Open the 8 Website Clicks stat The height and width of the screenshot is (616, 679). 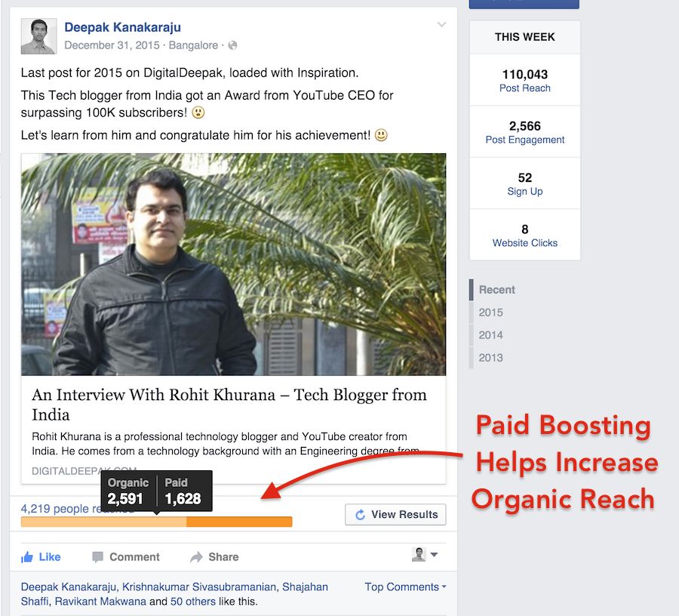tap(525, 236)
